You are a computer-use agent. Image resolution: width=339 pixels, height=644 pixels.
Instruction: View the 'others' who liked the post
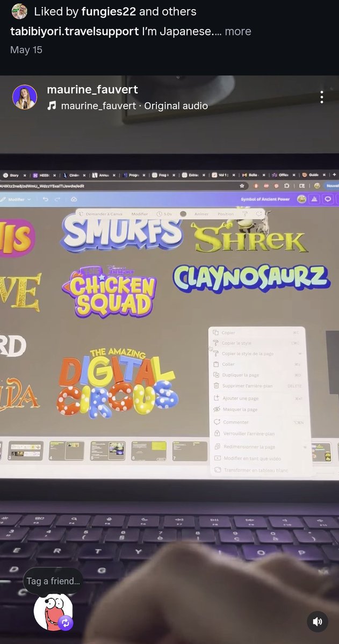(x=181, y=11)
